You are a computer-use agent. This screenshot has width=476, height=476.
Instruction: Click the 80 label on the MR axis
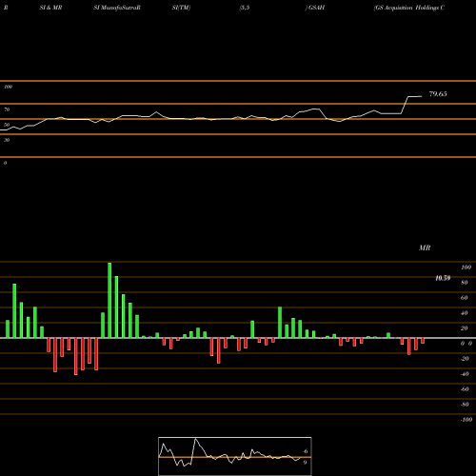465,283
